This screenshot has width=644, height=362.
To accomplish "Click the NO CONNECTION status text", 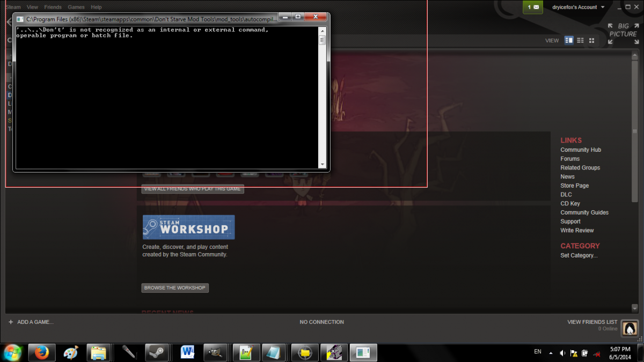I will [x=321, y=322].
